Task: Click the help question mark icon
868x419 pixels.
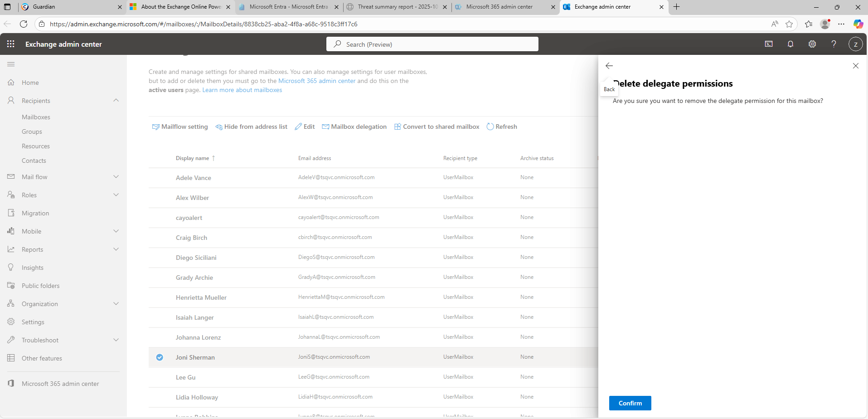Action: click(x=834, y=44)
